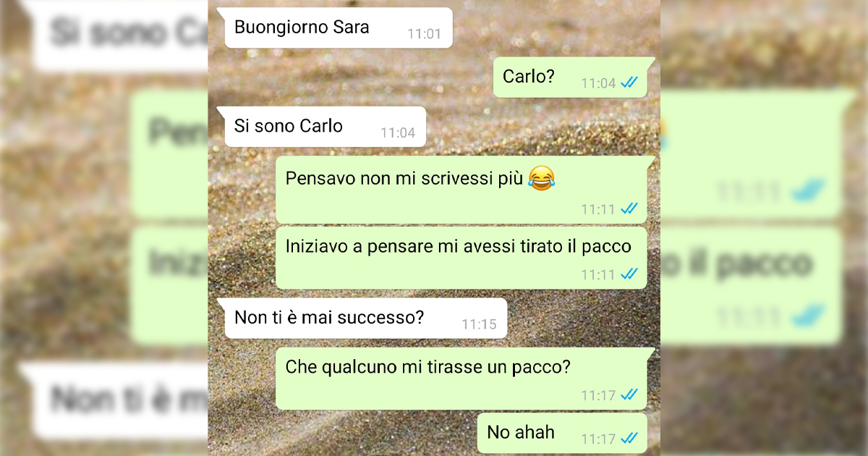Viewport: 868px width, 456px height.
Task: Click the 11:04 timestamp under 'Si sono Carlo'
Action: click(398, 133)
